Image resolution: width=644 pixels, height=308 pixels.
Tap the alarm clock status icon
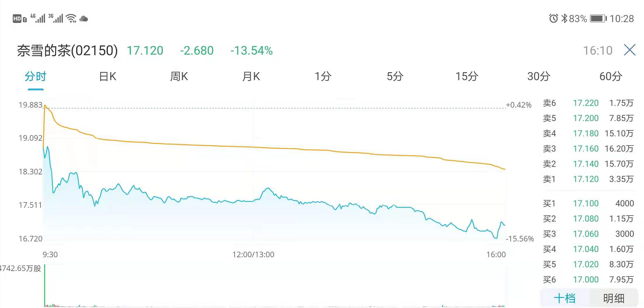coord(553,18)
